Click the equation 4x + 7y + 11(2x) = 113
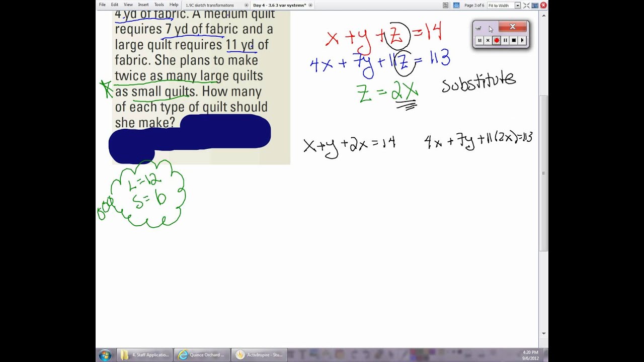This screenshot has width=644, height=362. click(x=478, y=139)
